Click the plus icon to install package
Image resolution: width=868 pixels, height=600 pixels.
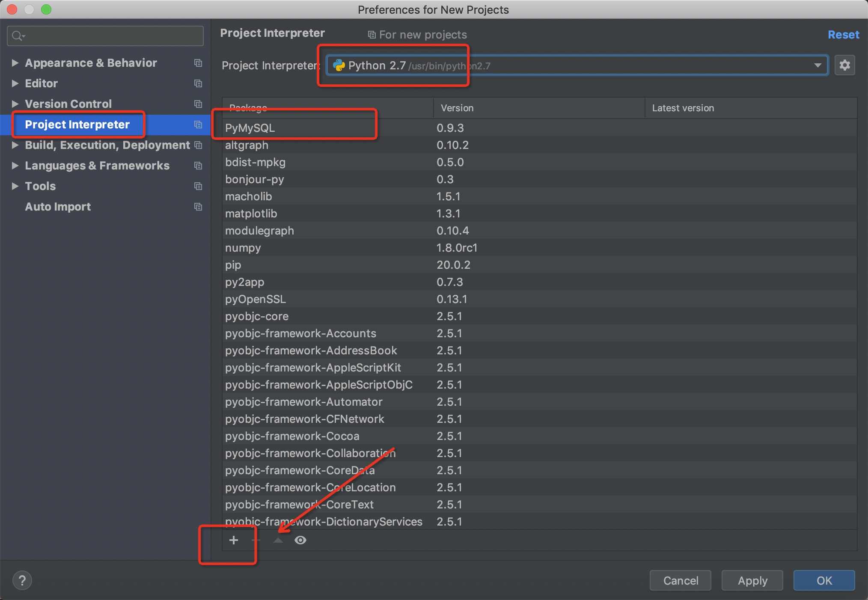click(x=233, y=540)
